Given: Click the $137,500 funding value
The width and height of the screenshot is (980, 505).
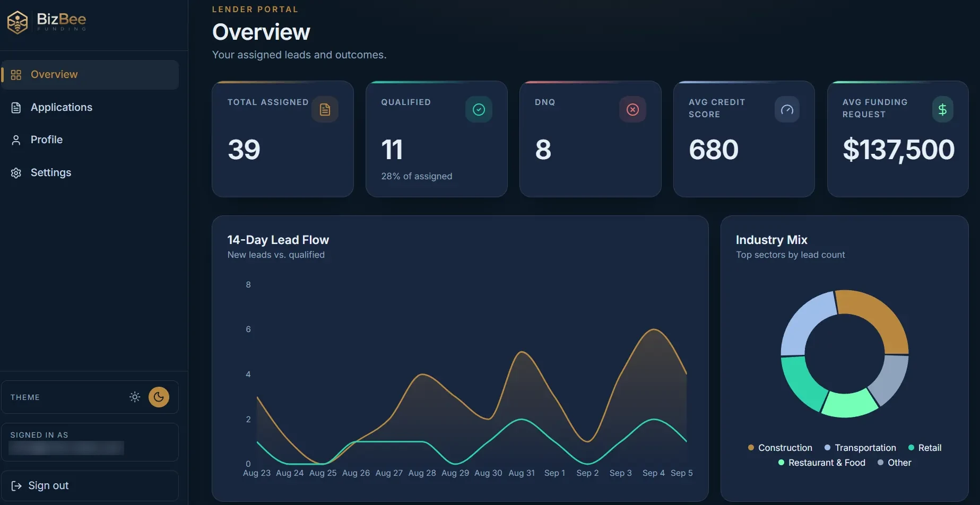Looking at the screenshot, I should click(x=898, y=150).
